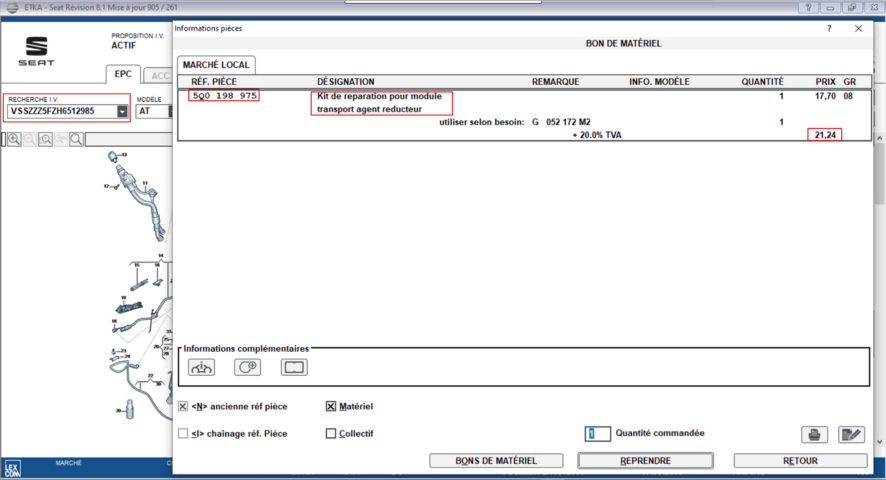
Task: Click the QUANTITÉ column header
Action: click(x=762, y=82)
